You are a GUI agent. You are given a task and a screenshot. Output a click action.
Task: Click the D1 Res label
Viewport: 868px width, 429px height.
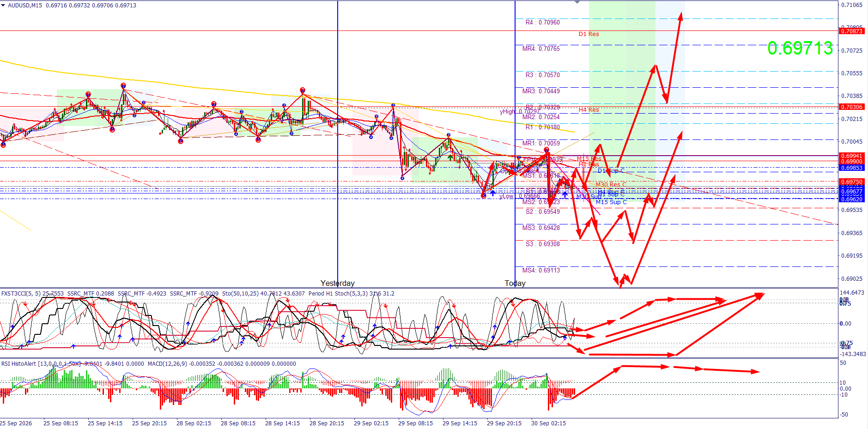pos(589,34)
